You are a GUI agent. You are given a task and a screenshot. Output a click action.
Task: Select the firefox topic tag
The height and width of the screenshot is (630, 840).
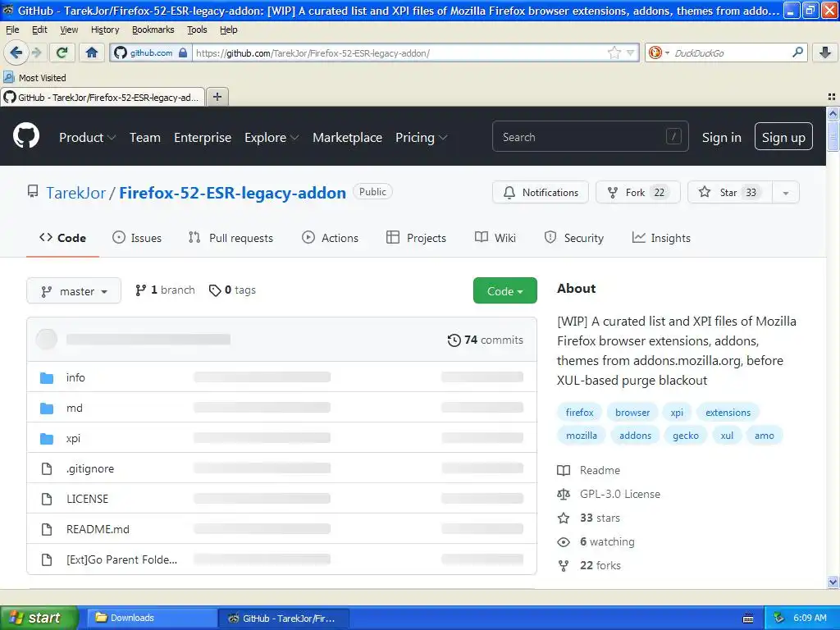click(x=580, y=413)
